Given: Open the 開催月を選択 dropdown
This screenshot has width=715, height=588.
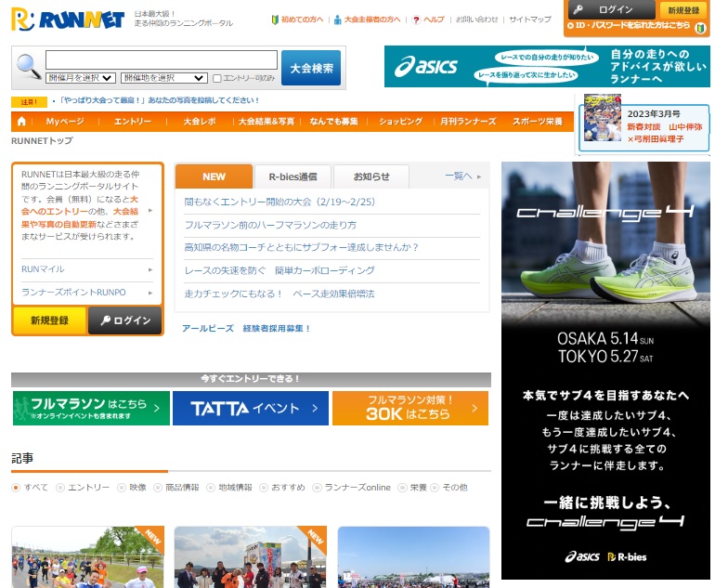Looking at the screenshot, I should pos(81,78).
